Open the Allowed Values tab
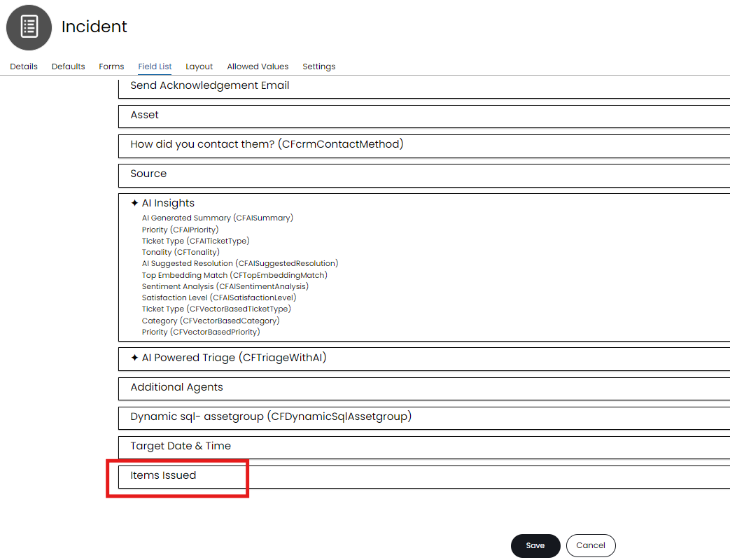This screenshot has height=560, width=730. point(258,66)
